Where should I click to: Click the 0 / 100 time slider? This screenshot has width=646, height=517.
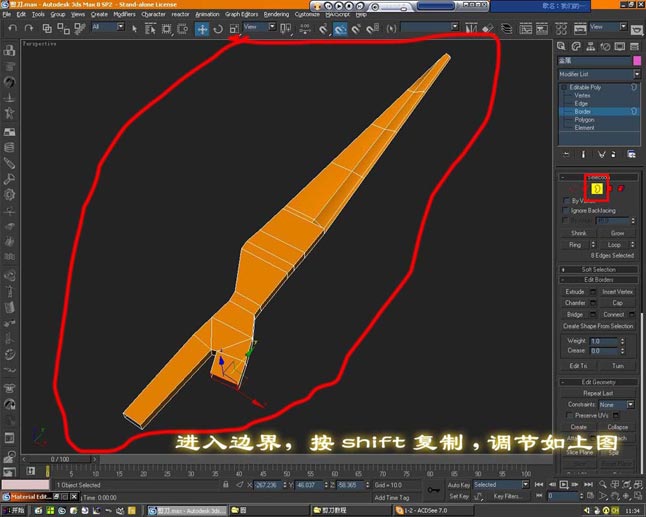point(60,459)
